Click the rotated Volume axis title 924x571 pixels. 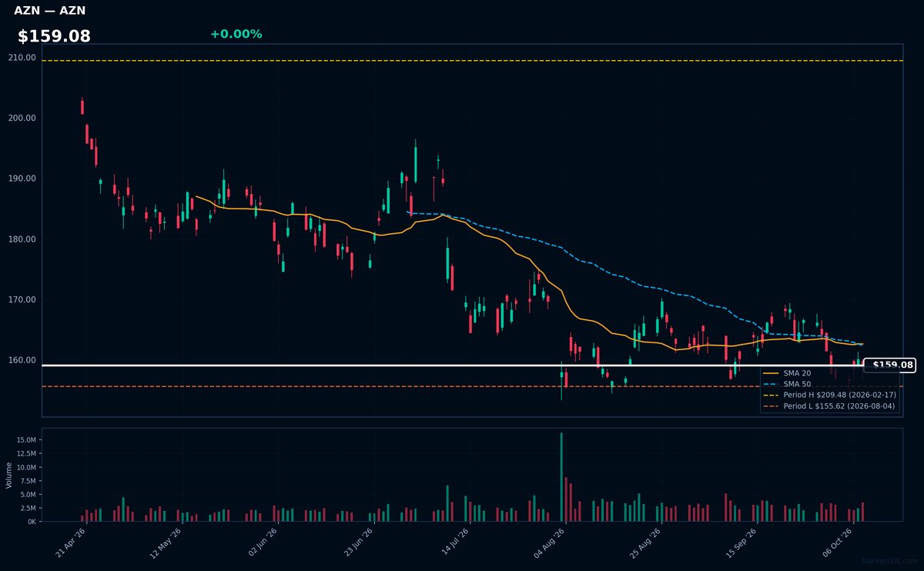point(8,475)
